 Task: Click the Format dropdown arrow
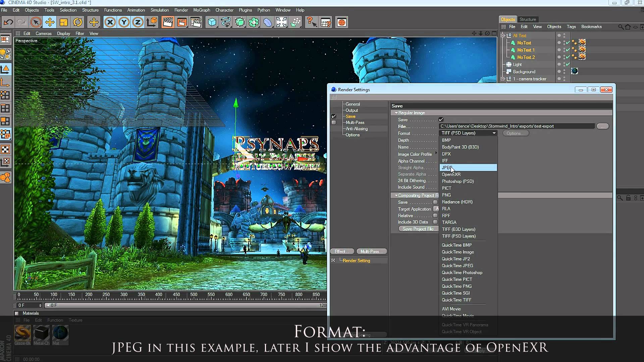494,133
